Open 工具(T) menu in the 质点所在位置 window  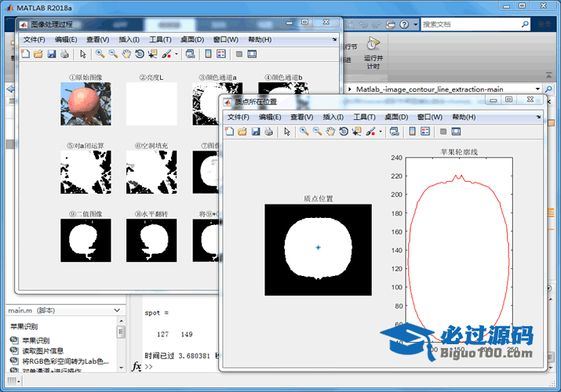(x=364, y=116)
